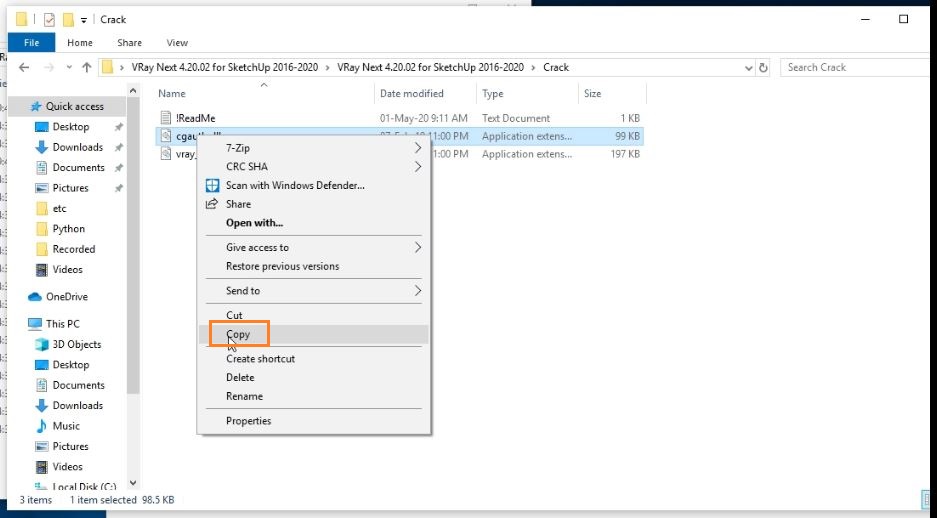The height and width of the screenshot is (518, 937).
Task: Click the first VRay Next 4.20.02 breadcrumb
Action: (x=225, y=68)
